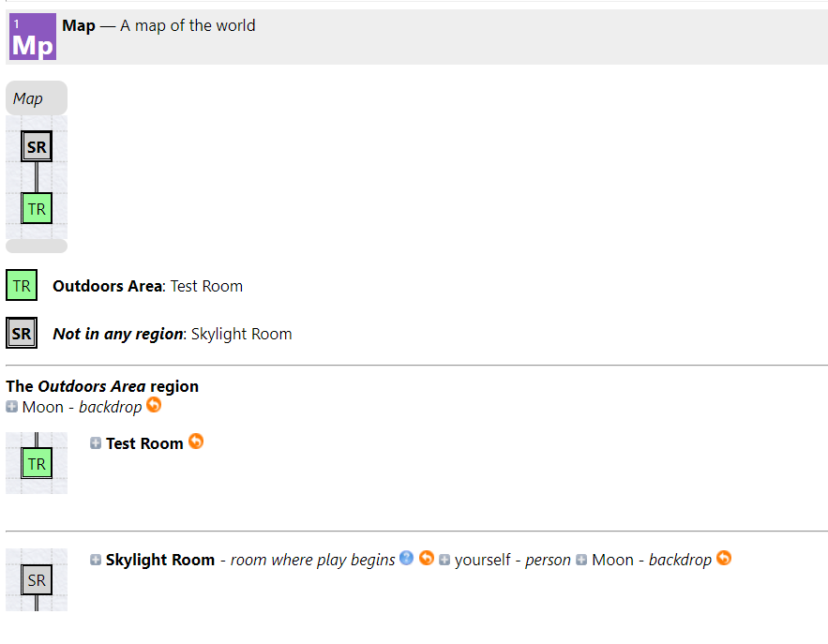Image resolution: width=828 pixels, height=644 pixels.
Task: Expand the Test Room details
Action: tap(96, 443)
